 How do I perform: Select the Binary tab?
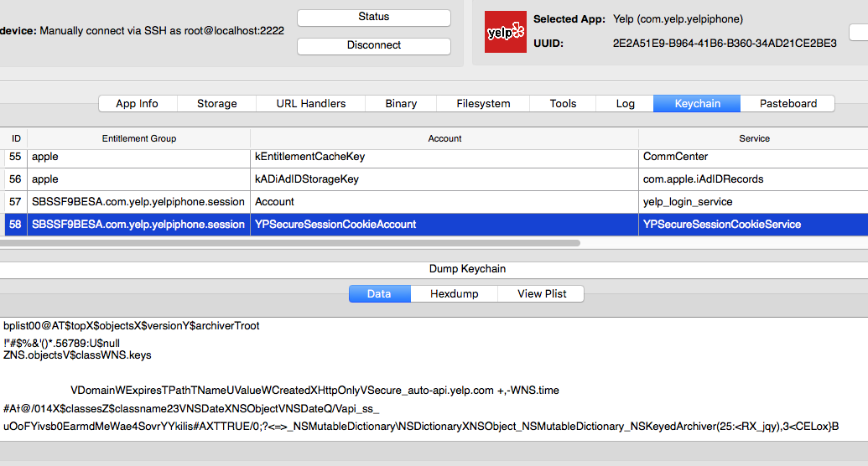coord(401,103)
